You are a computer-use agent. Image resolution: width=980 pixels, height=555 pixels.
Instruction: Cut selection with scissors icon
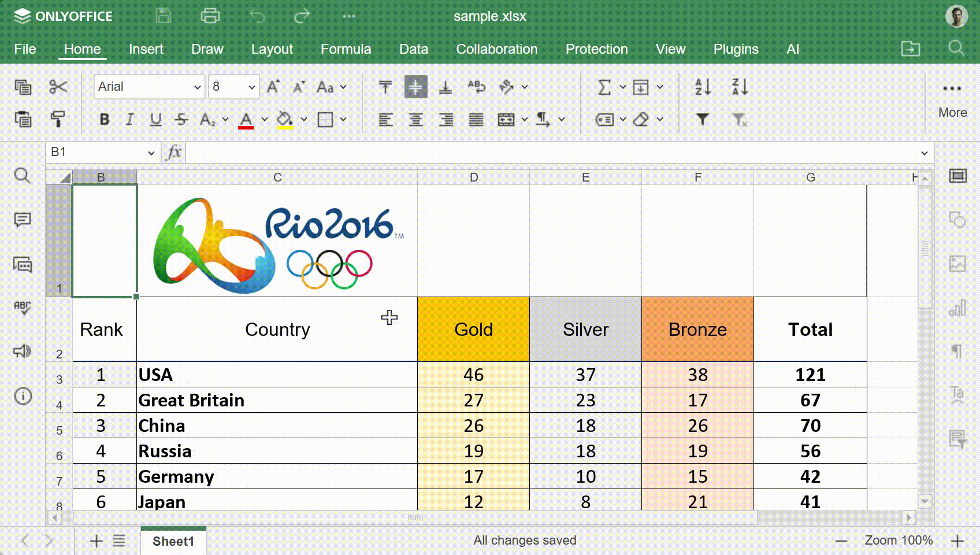pos(58,87)
